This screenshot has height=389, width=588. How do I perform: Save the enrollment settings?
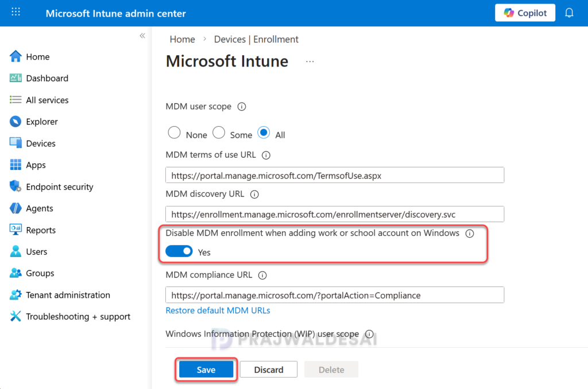point(206,369)
